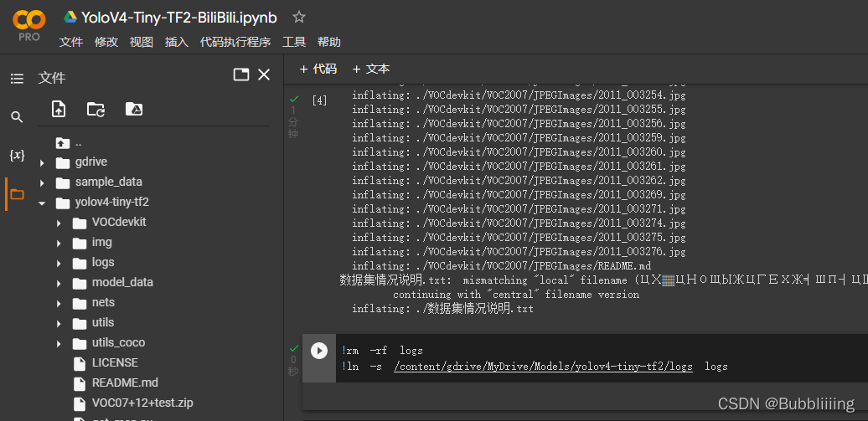Expand the sample_data folder
Image resolution: width=868 pixels, height=421 pixels.
click(42, 182)
